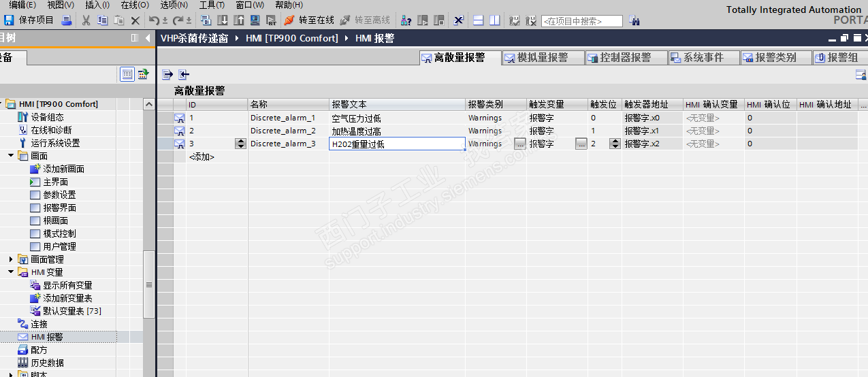This screenshot has width=868, height=377.
Task: Click the start simulation icon
Action: click(x=255, y=20)
